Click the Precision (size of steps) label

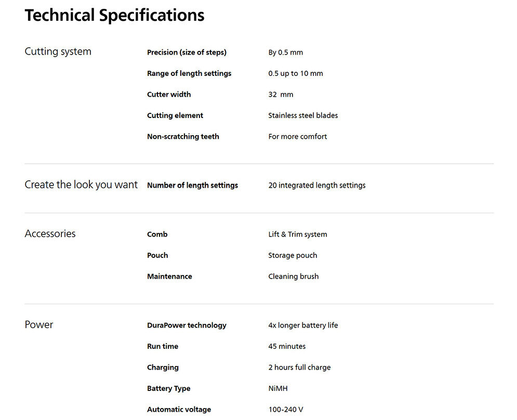[x=187, y=52]
